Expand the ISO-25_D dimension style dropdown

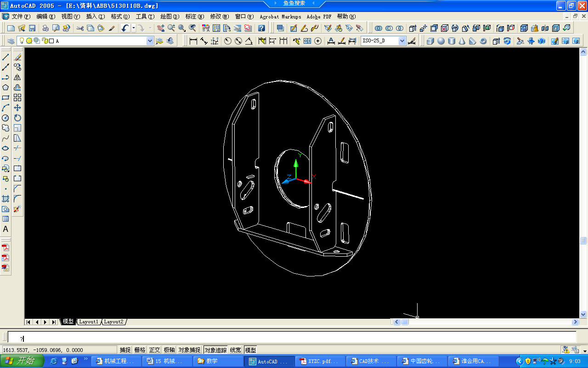pyautogui.click(x=402, y=41)
